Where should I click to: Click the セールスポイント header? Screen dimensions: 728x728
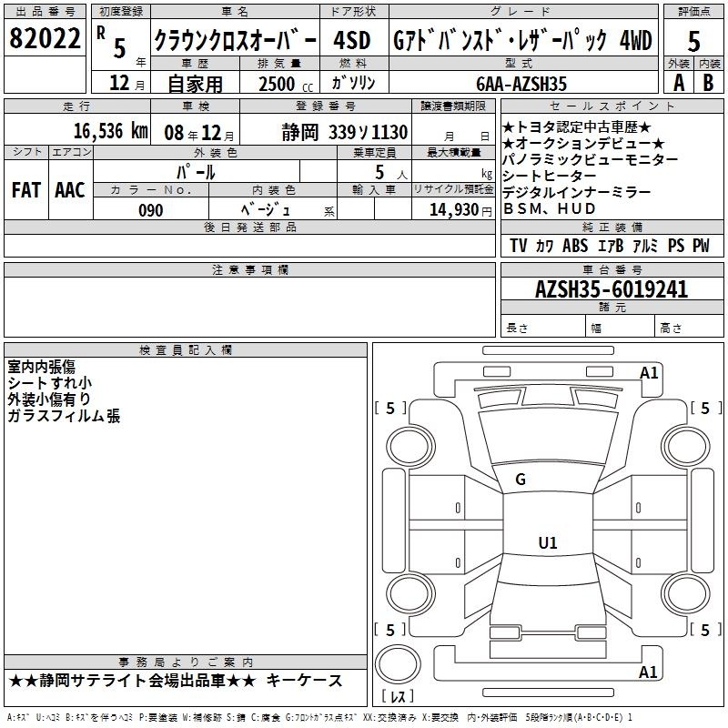point(612,106)
